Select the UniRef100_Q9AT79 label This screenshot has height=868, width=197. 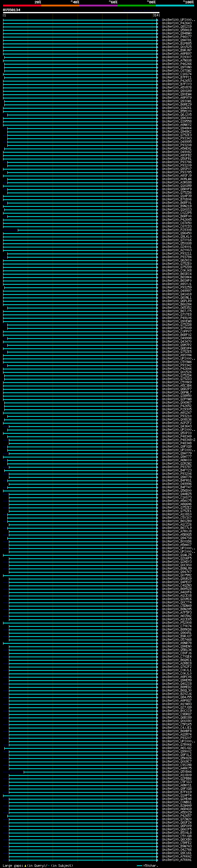tap(177, 454)
